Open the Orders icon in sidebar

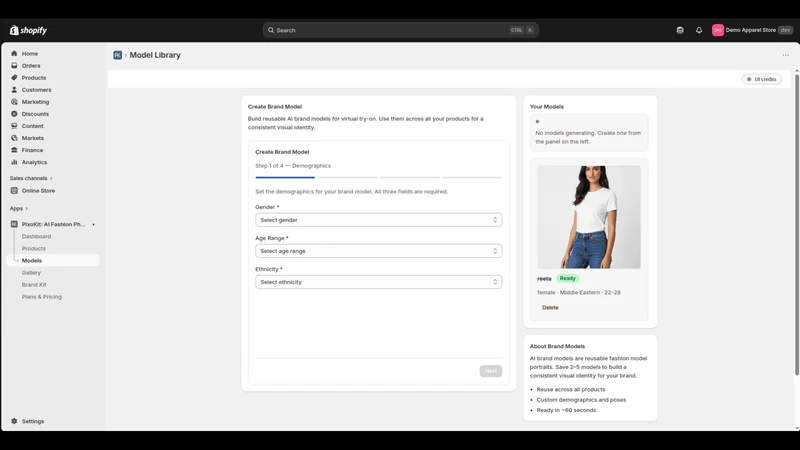pyautogui.click(x=14, y=65)
